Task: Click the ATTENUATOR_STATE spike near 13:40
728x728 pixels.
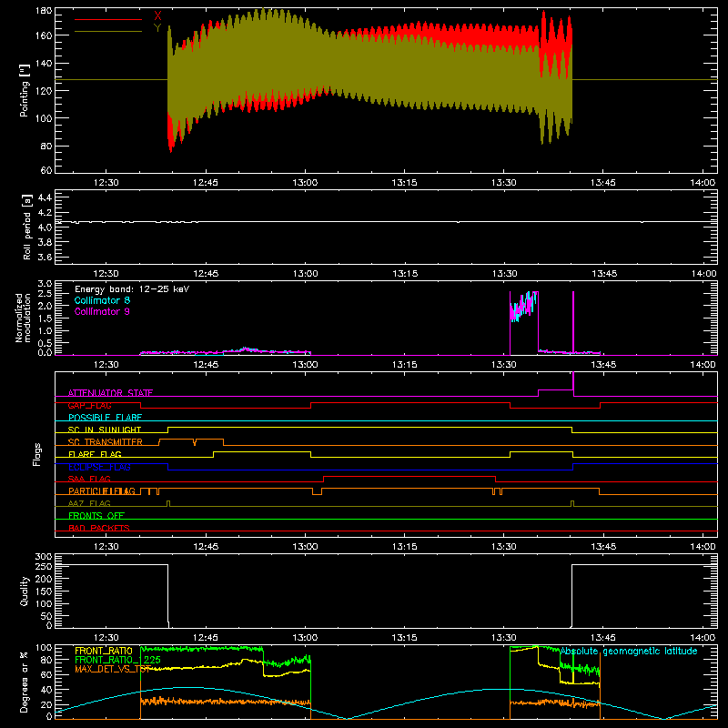Action: 573,384
